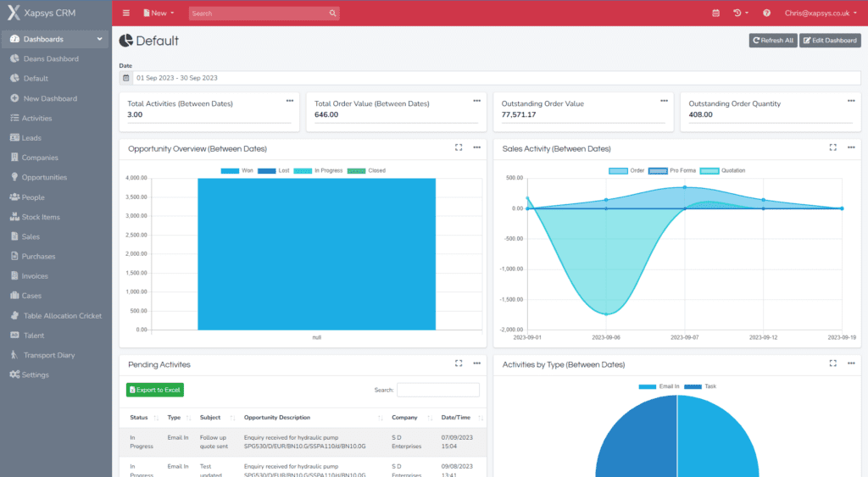
Task: Click the Cases icon in sidebar
Action: point(14,296)
